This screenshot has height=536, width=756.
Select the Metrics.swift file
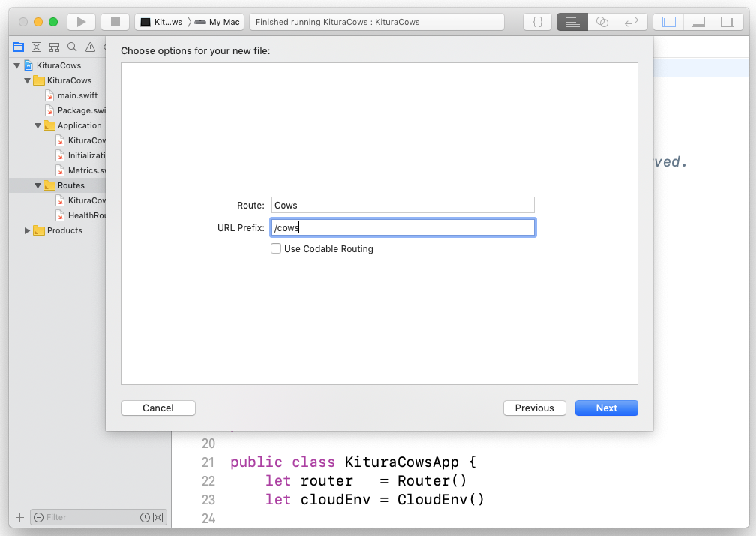click(80, 170)
